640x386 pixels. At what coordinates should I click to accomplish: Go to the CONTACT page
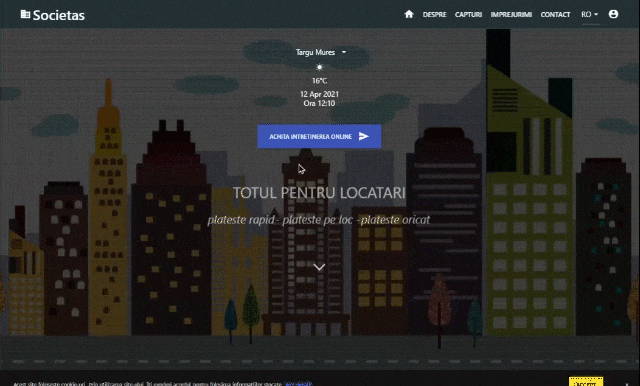[555, 15]
